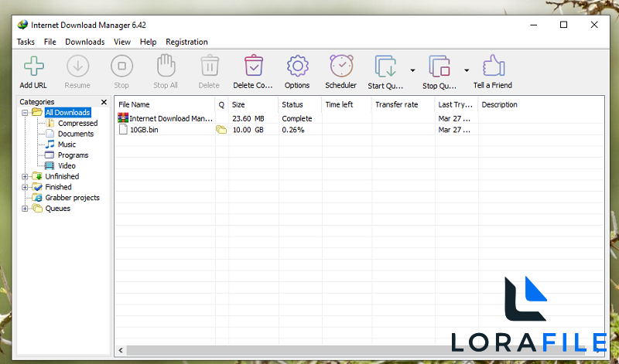Screen dimensions: 619x364
Task: Click the Tell a Friend thumbs-up icon
Action: coord(493,66)
